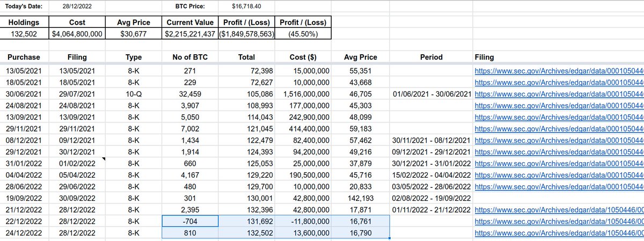This screenshot has width=644, height=241.
Task: Select the "Today's Date:" label cell
Action: (x=25, y=6)
